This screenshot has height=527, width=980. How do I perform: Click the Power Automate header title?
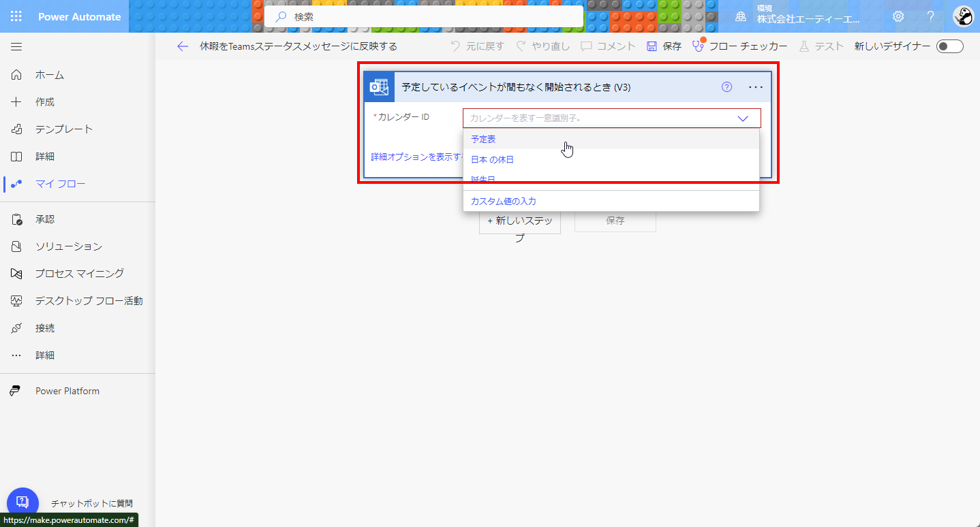pos(79,16)
